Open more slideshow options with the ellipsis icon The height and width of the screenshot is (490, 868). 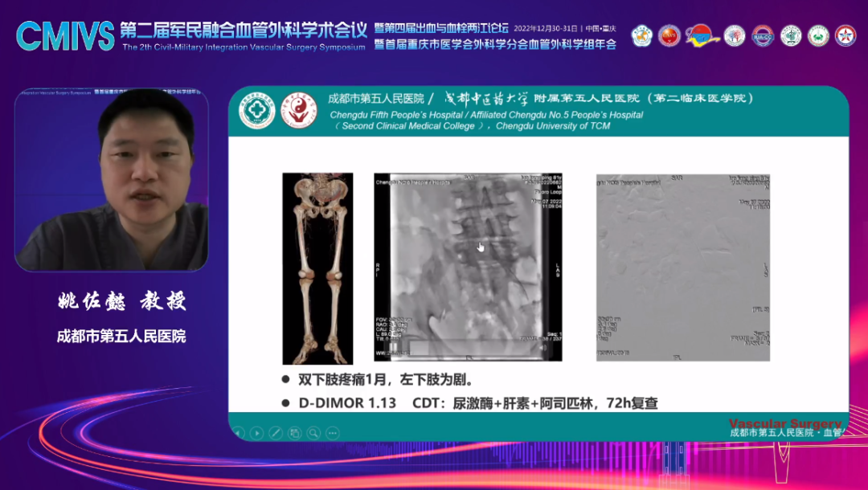(332, 433)
